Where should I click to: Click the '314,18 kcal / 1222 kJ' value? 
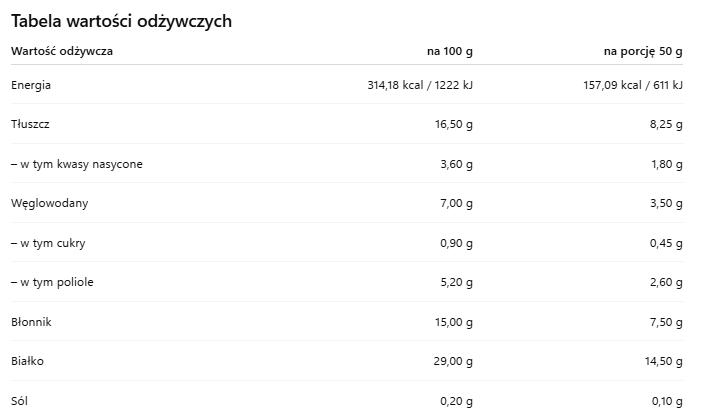(x=420, y=85)
